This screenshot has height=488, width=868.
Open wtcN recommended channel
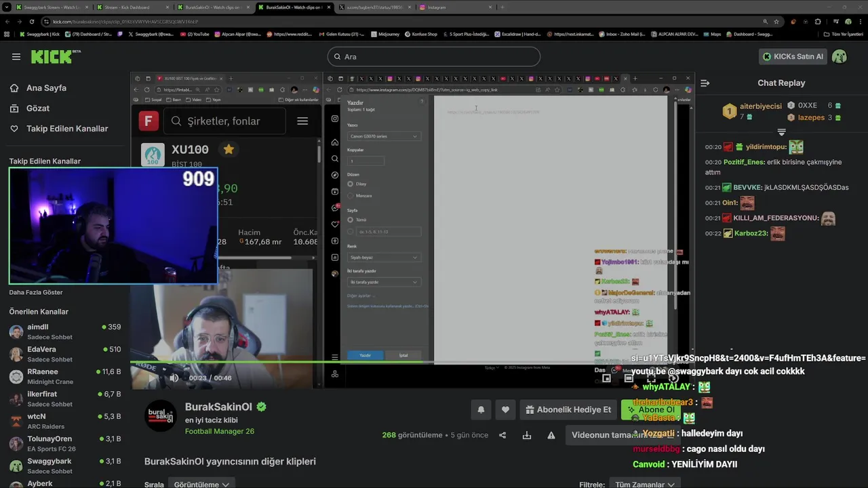[65, 421]
